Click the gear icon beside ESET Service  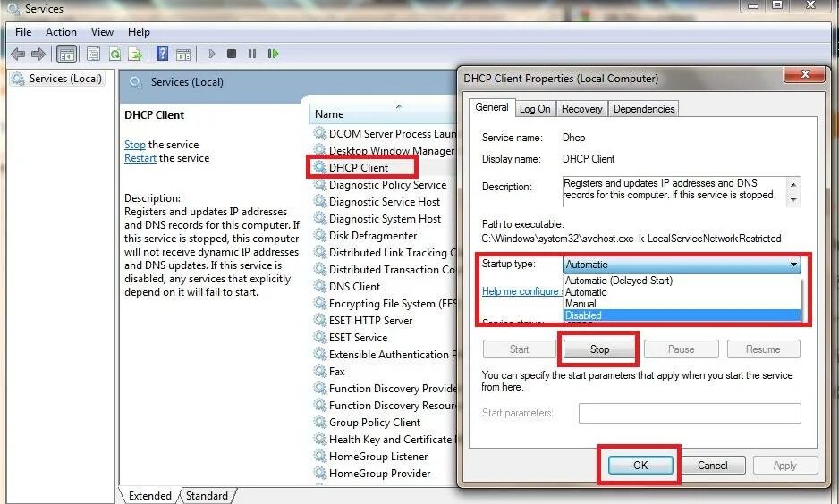(x=320, y=337)
